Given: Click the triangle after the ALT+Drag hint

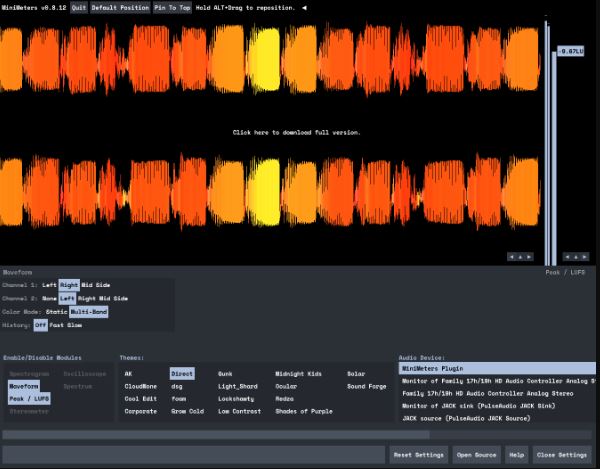Looking at the screenshot, I should [304, 8].
